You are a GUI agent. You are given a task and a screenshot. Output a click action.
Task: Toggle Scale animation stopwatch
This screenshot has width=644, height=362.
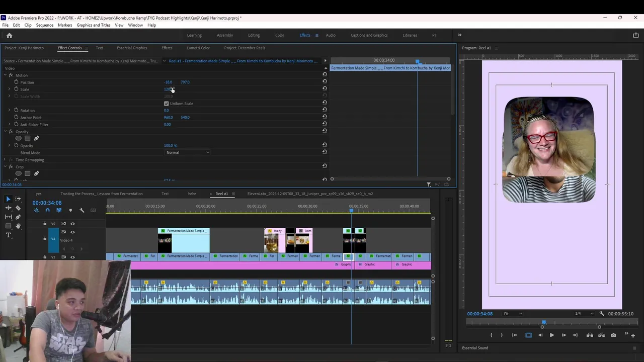pyautogui.click(x=16, y=89)
